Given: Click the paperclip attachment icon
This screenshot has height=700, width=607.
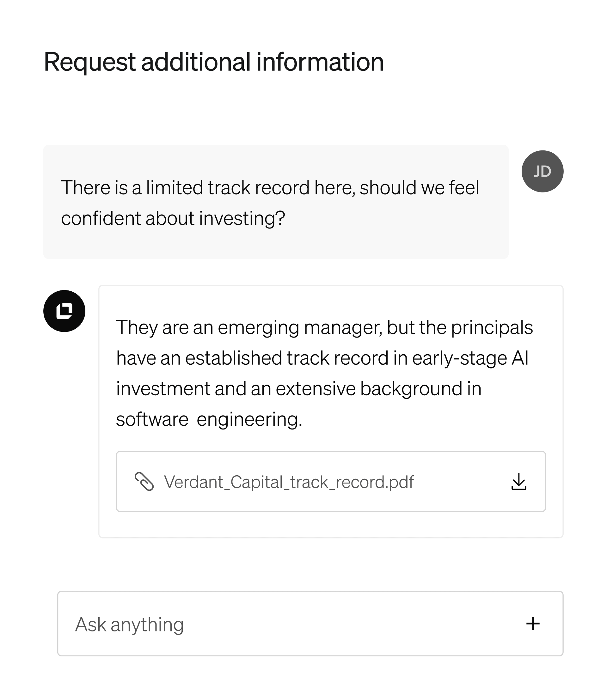Looking at the screenshot, I should point(144,481).
